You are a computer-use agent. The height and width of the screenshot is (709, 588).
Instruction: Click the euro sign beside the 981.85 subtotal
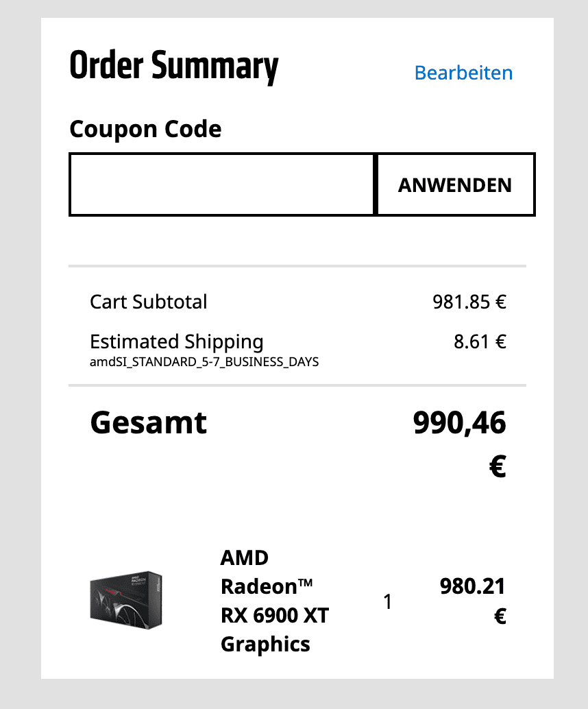(x=501, y=302)
